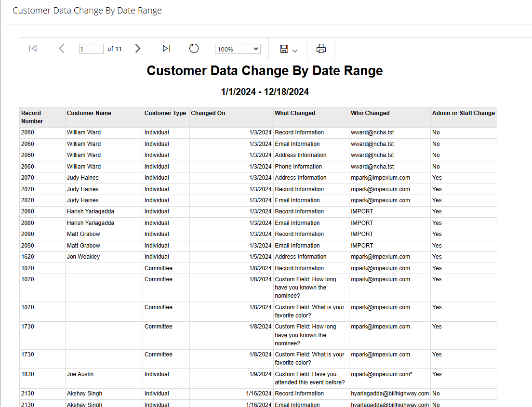Expand the export format arrow beside save icon
This screenshot has height=407, width=532.
[x=295, y=51]
